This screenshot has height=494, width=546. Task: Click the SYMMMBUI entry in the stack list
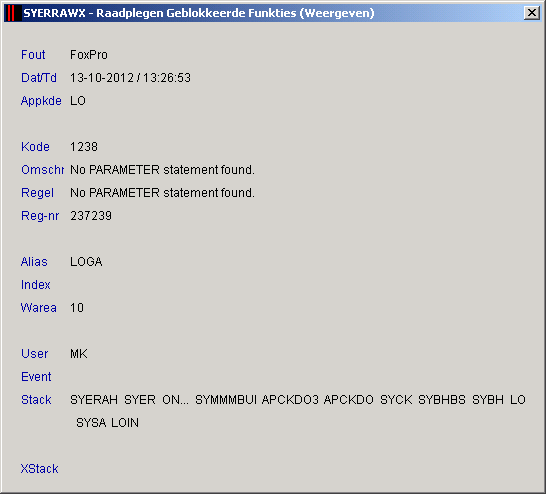[226, 399]
